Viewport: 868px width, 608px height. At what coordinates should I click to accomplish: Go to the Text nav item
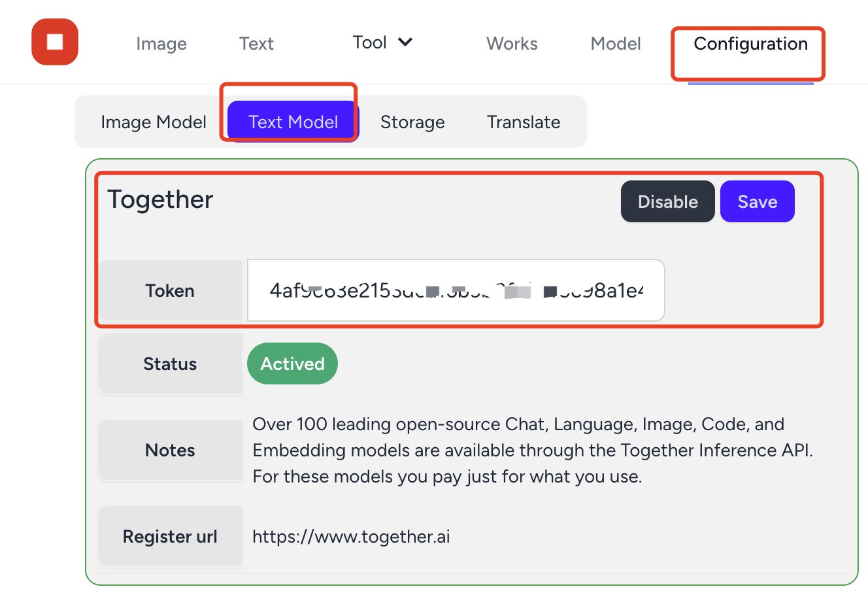256,44
